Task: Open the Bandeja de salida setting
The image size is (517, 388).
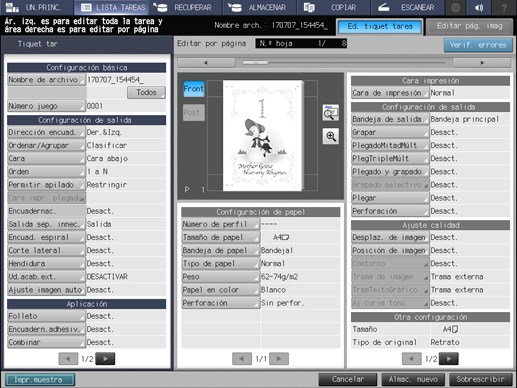Action: click(x=390, y=119)
